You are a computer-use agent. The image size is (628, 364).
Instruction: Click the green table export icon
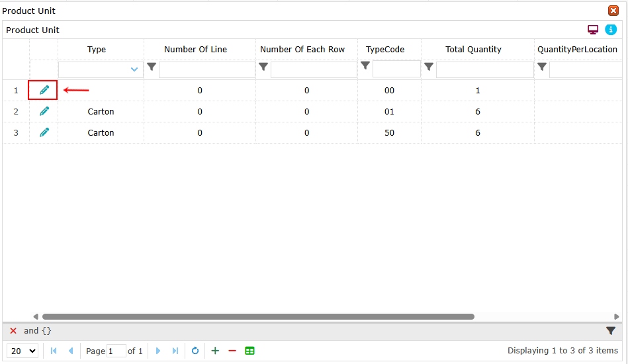coord(249,351)
